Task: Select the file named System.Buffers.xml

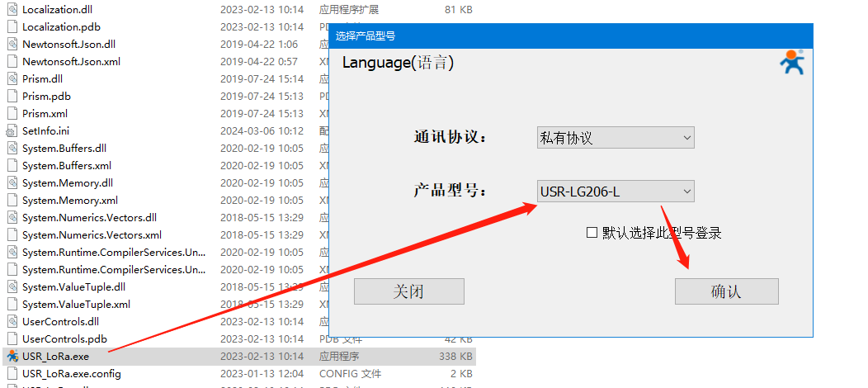Action: (x=67, y=165)
